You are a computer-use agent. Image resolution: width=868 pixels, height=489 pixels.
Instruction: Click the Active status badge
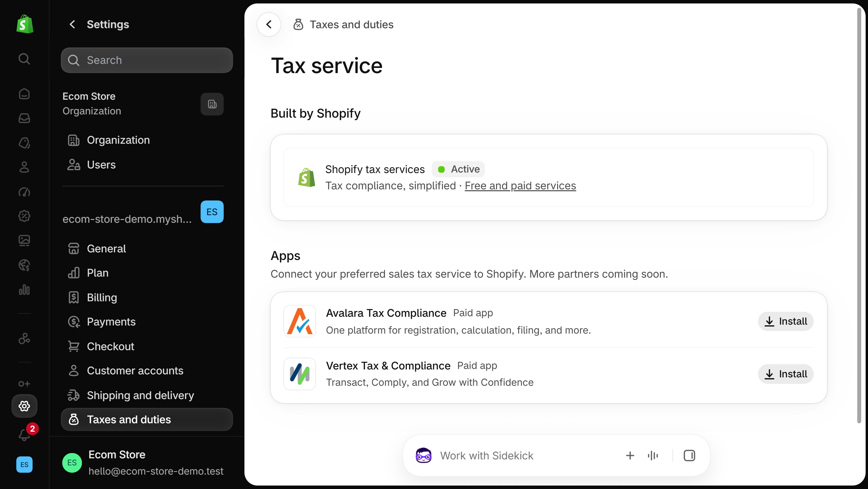(x=458, y=169)
